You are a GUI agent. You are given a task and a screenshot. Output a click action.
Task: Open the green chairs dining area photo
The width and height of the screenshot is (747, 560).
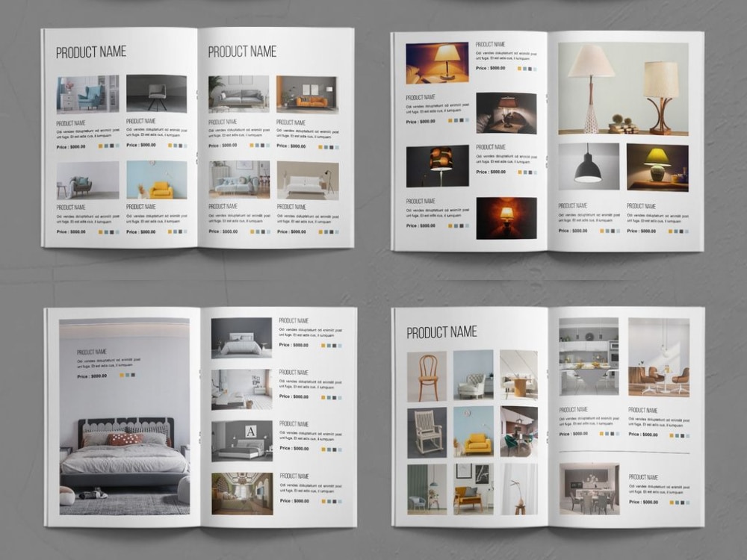coord(519,432)
